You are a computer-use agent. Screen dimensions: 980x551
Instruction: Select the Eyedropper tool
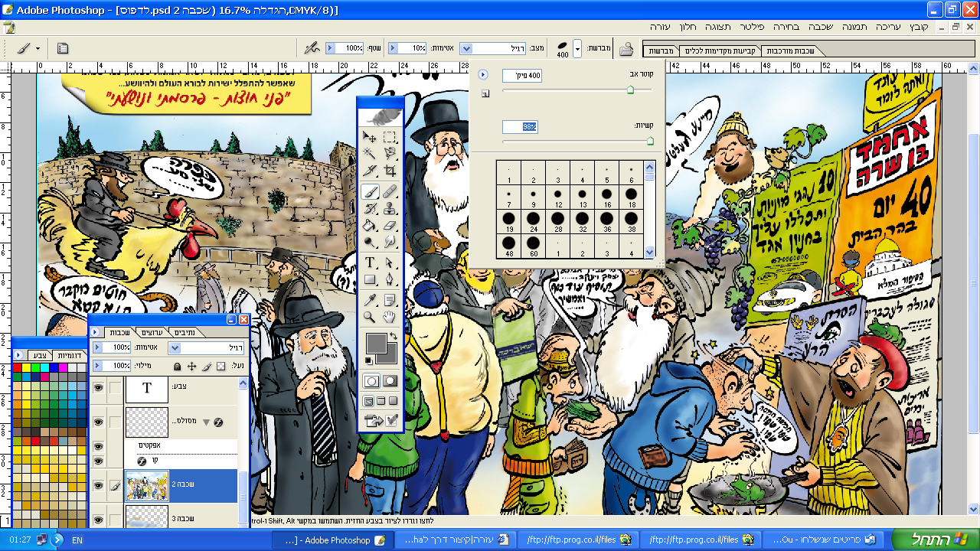click(371, 300)
